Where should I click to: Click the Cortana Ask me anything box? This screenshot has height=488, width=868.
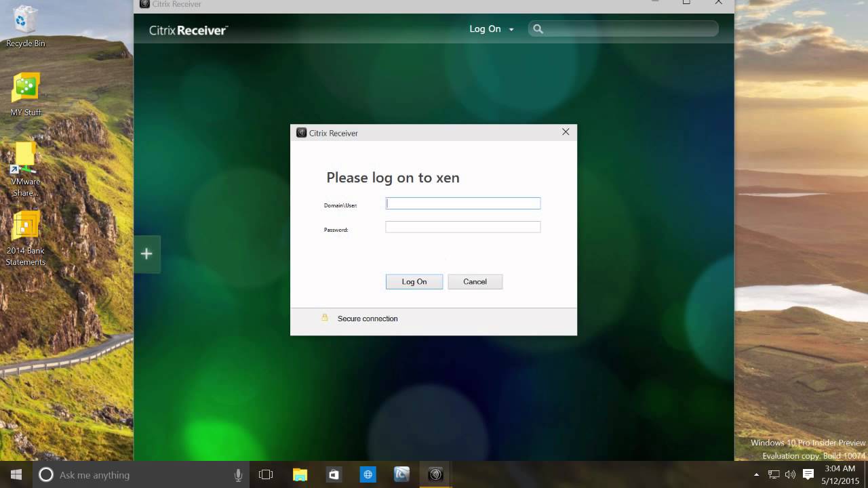140,474
